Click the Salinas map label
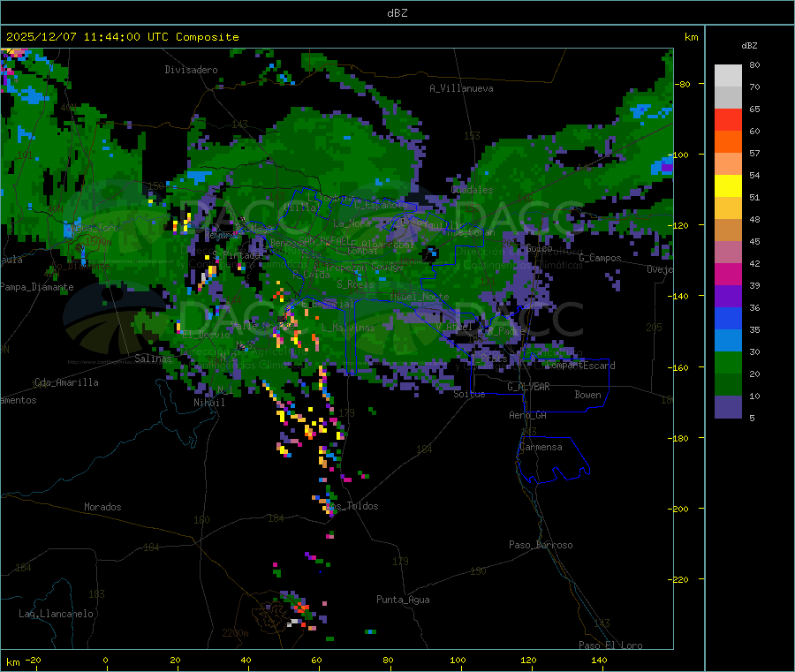The image size is (795, 672). tap(153, 359)
